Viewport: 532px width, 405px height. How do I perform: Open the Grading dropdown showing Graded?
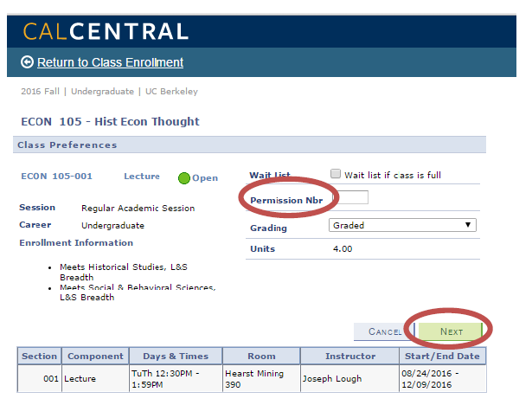[402, 225]
